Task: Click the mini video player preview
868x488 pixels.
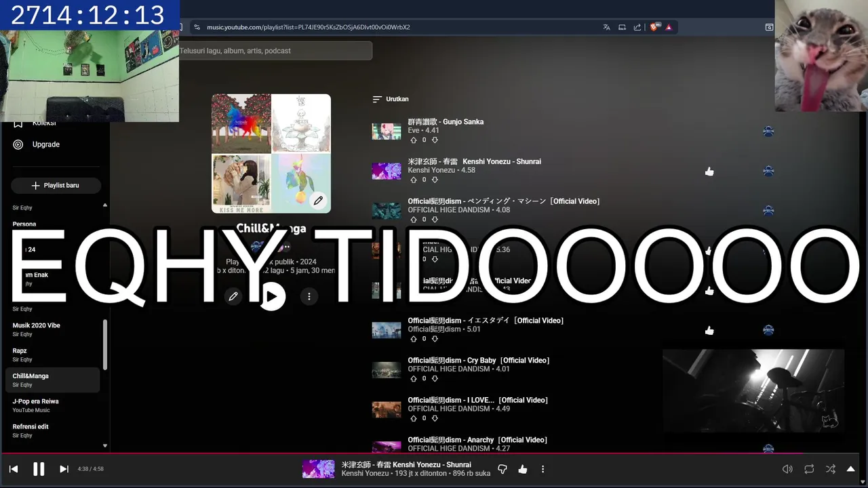Action: (753, 390)
